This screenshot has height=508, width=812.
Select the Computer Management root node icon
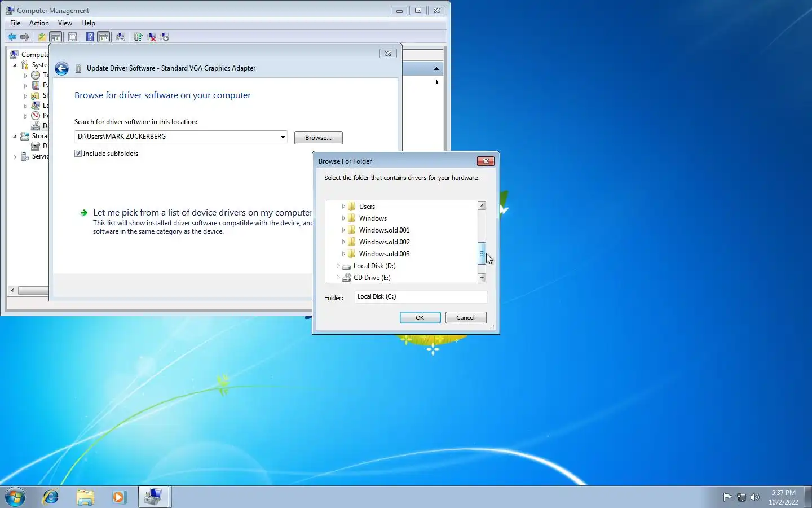14,55
